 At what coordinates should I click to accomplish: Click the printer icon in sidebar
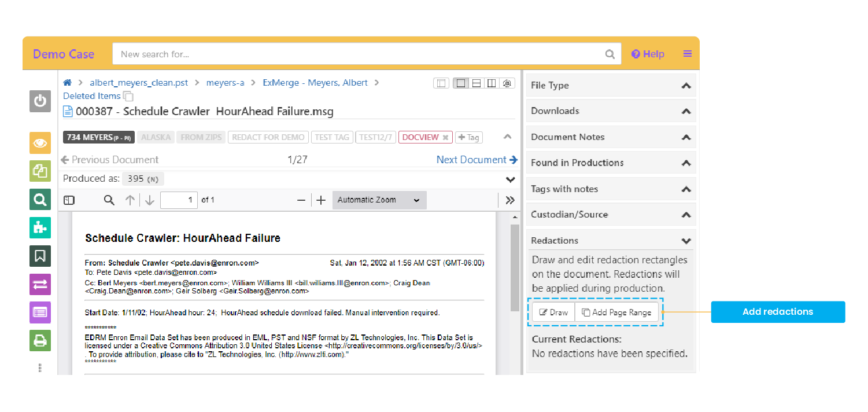[x=40, y=340]
